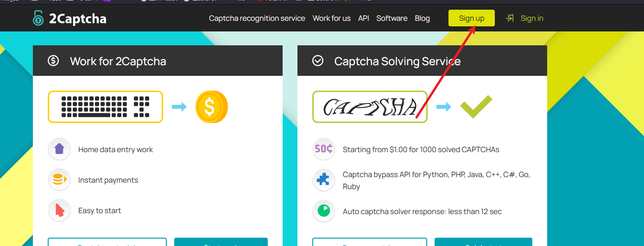Visit the Blog page
The height and width of the screenshot is (246, 644).
pyautogui.click(x=423, y=18)
